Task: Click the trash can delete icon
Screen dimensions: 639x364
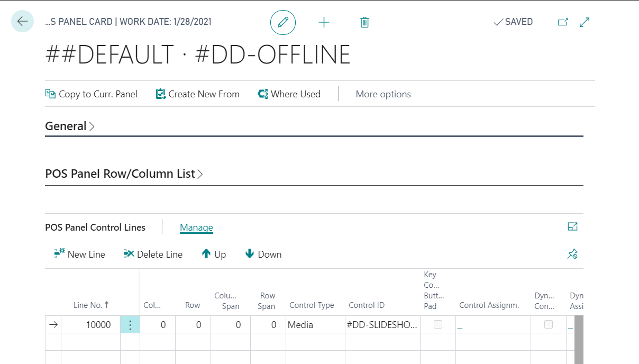Action: tap(364, 22)
